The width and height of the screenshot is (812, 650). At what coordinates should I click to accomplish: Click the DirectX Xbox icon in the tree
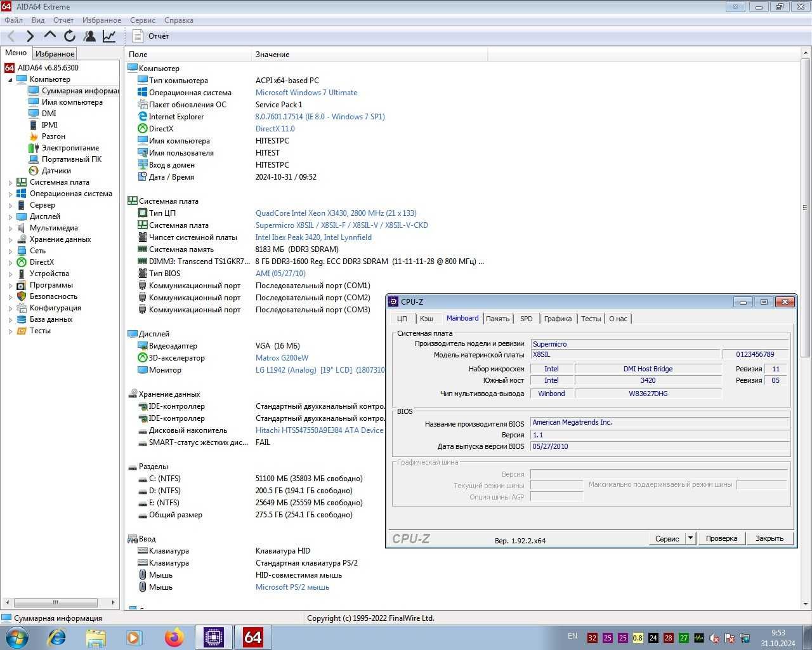22,262
